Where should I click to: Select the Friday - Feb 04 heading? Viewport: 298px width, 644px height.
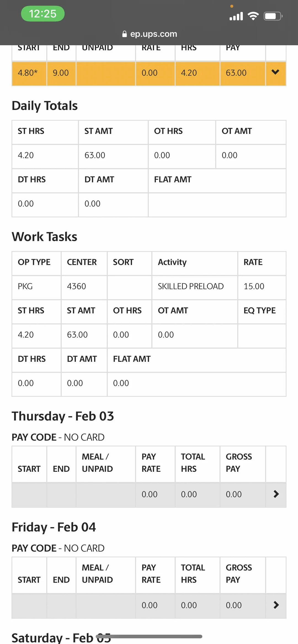click(54, 527)
